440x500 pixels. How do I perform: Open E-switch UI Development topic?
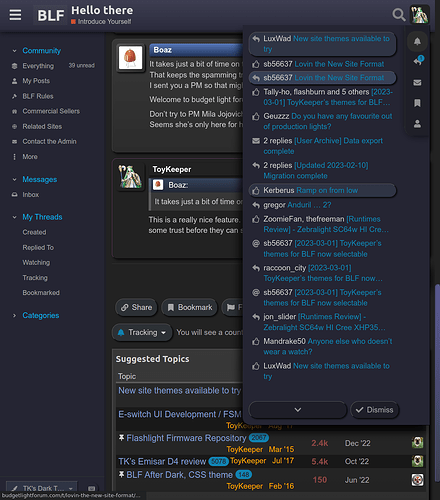(180, 414)
